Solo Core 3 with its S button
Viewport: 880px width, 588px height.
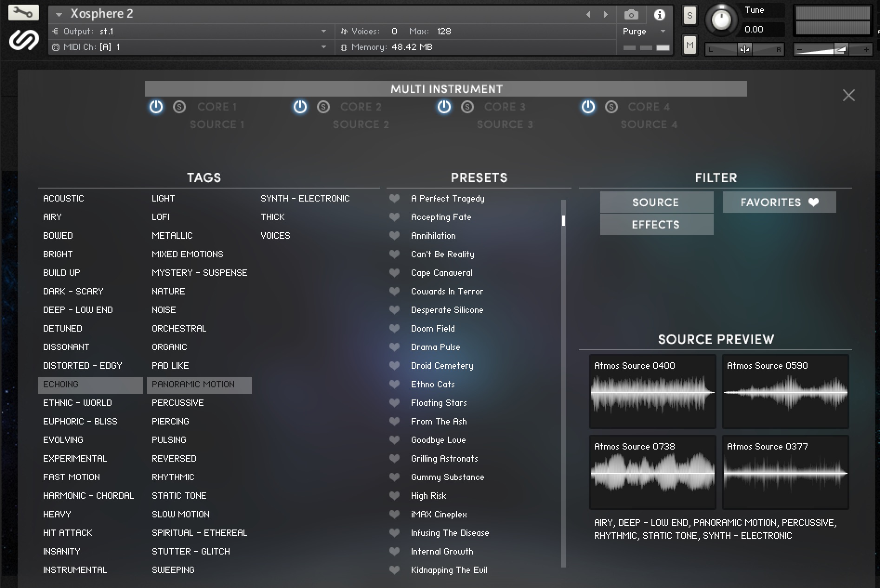(467, 107)
